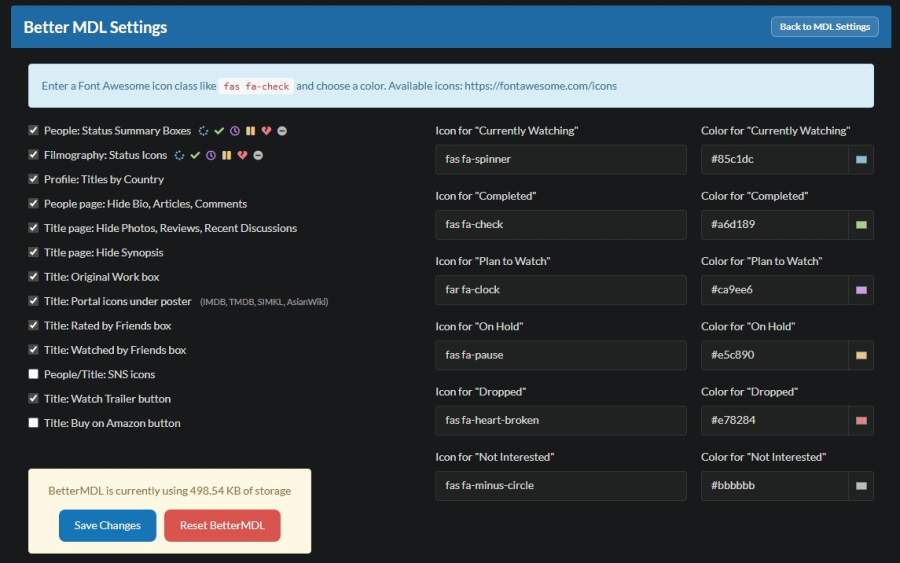This screenshot has height=563, width=900.
Task: Open Plan to Watch purple color swatch
Action: pyautogui.click(x=861, y=290)
